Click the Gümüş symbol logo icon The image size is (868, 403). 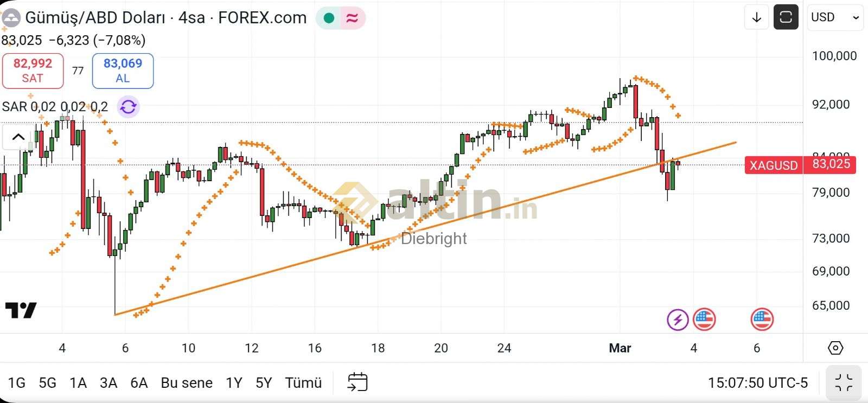[11, 18]
